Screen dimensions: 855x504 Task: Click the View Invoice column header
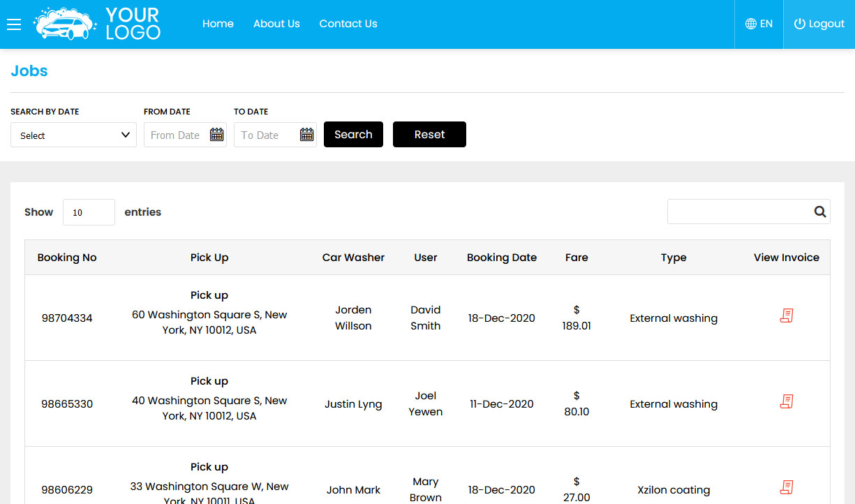(x=787, y=258)
